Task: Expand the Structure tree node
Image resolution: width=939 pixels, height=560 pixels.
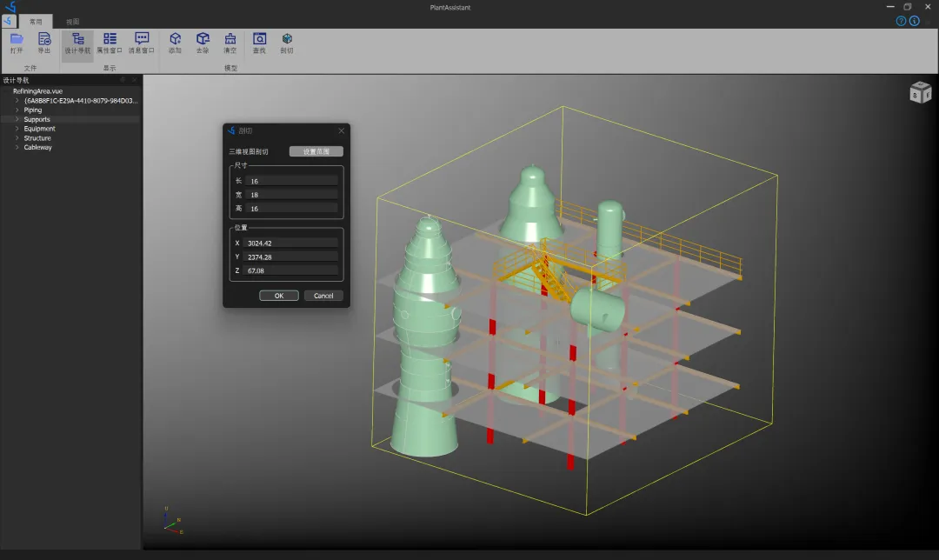Action: (x=17, y=137)
